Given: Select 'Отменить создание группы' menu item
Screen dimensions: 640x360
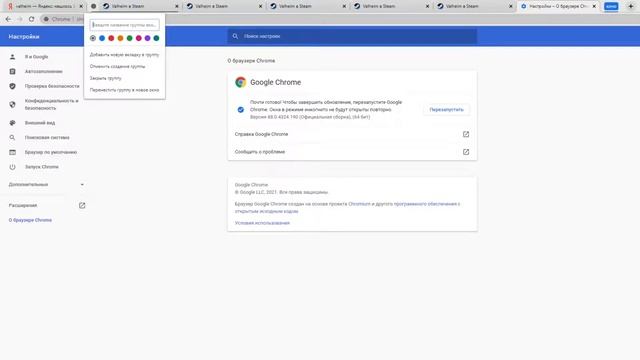Looking at the screenshot, I should pyautogui.click(x=124, y=66).
